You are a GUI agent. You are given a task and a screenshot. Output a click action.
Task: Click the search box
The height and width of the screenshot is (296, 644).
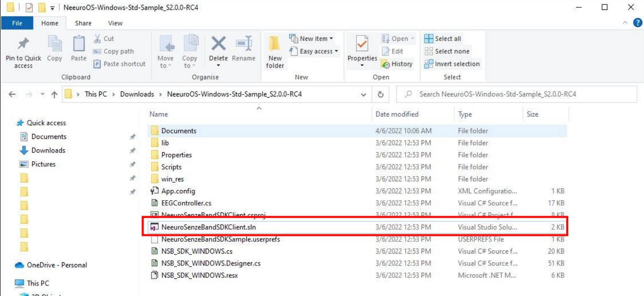517,94
